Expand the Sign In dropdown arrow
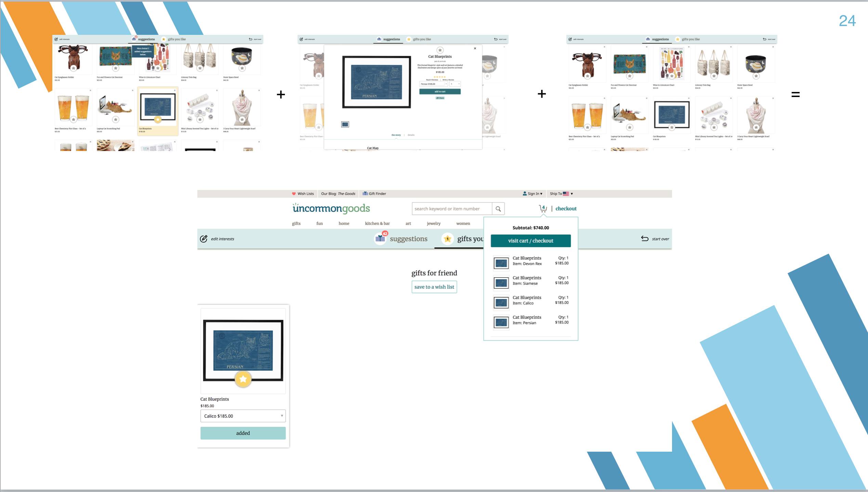This screenshot has height=492, width=868. [x=541, y=194]
